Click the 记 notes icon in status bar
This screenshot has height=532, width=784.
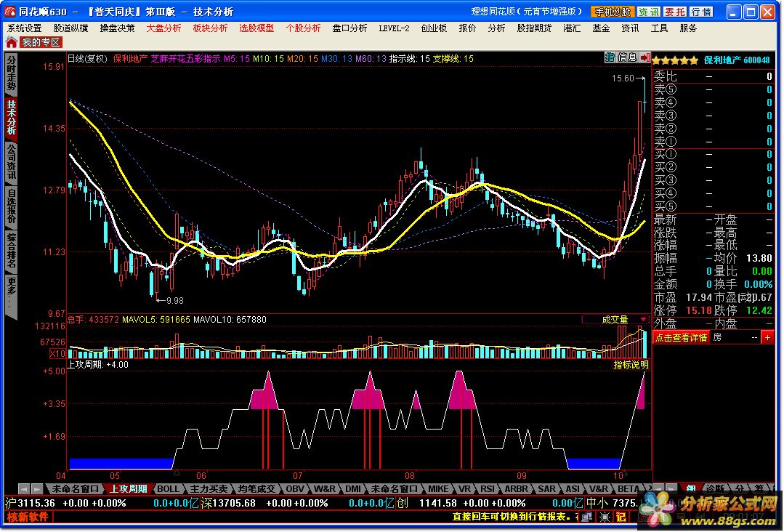coord(621,517)
